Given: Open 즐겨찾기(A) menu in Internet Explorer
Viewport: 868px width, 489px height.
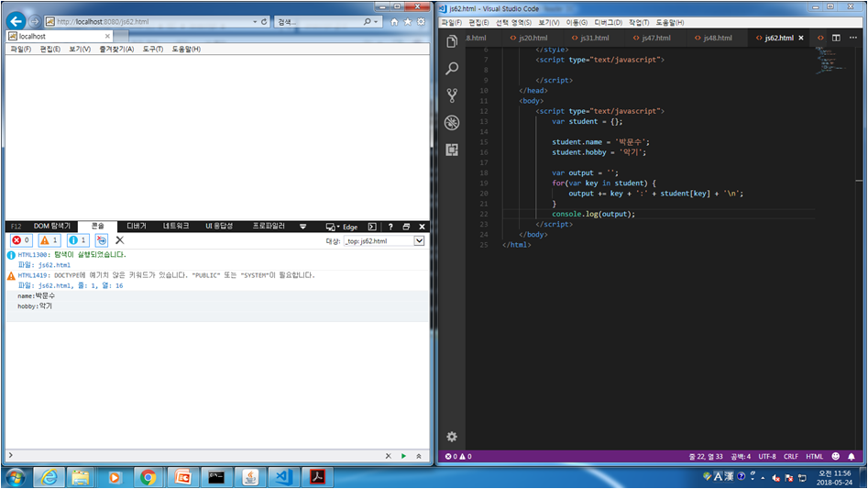Looking at the screenshot, I should 116,49.
